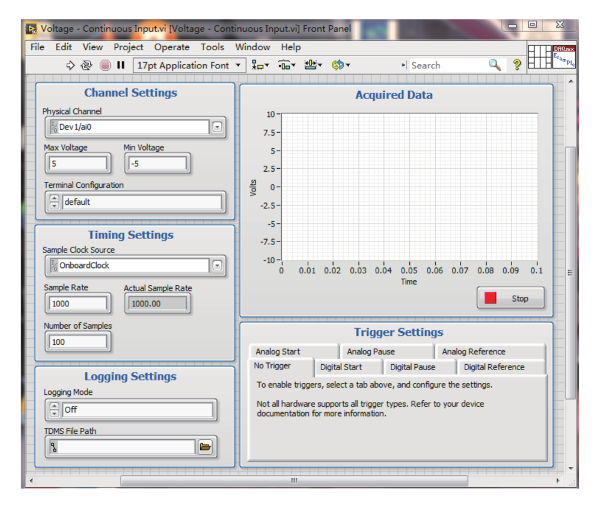Click the scroll right arrow

coord(558,481)
